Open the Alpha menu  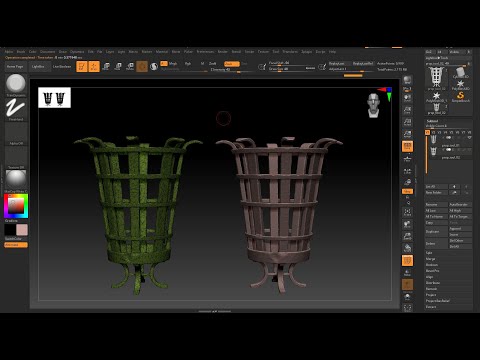point(9,52)
